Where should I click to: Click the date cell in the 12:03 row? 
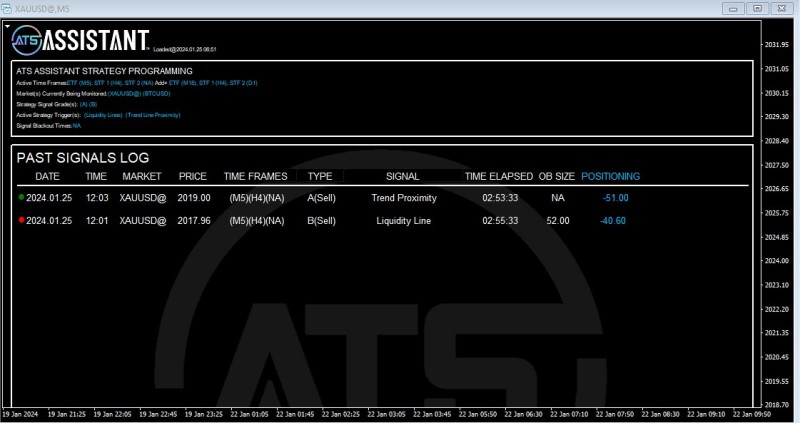coord(49,198)
